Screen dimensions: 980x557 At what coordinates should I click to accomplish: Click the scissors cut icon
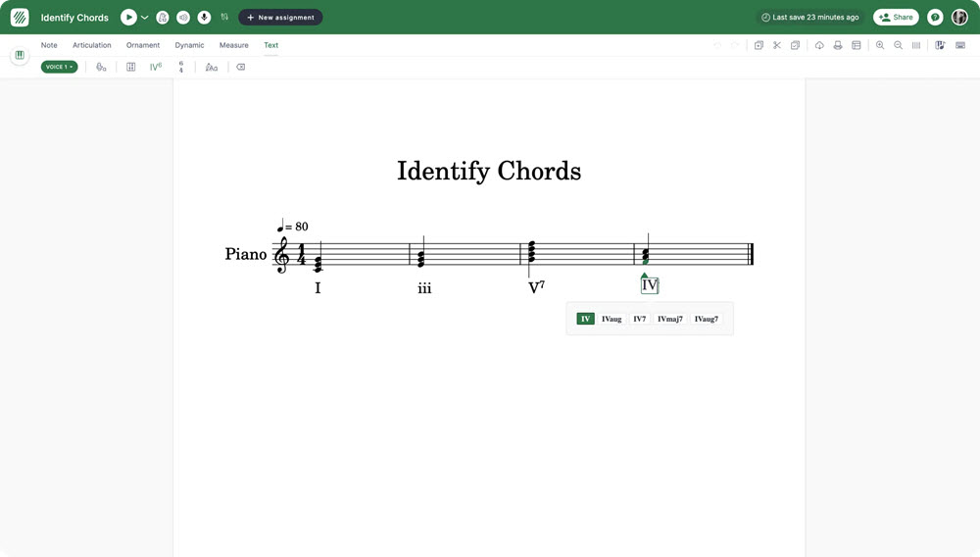coord(777,45)
